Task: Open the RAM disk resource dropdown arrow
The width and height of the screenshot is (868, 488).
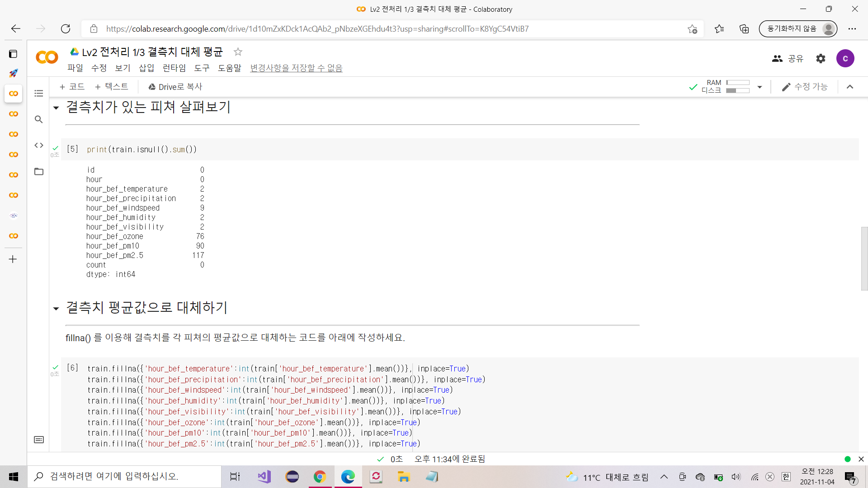Action: (x=759, y=87)
